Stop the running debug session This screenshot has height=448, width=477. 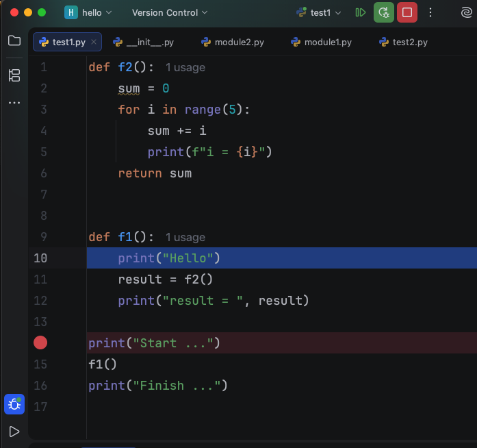[x=407, y=12]
